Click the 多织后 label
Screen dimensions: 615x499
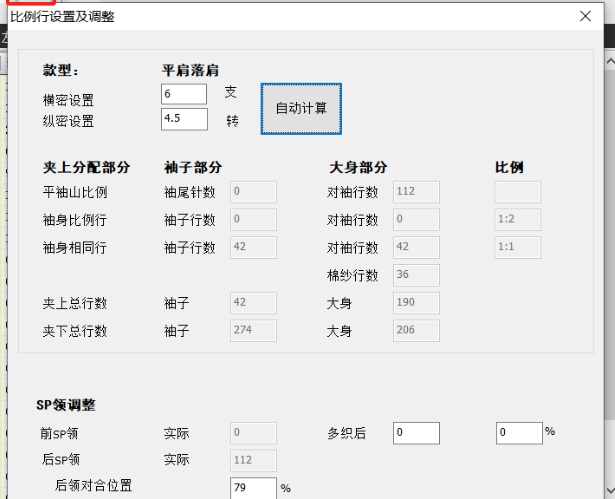pos(346,433)
